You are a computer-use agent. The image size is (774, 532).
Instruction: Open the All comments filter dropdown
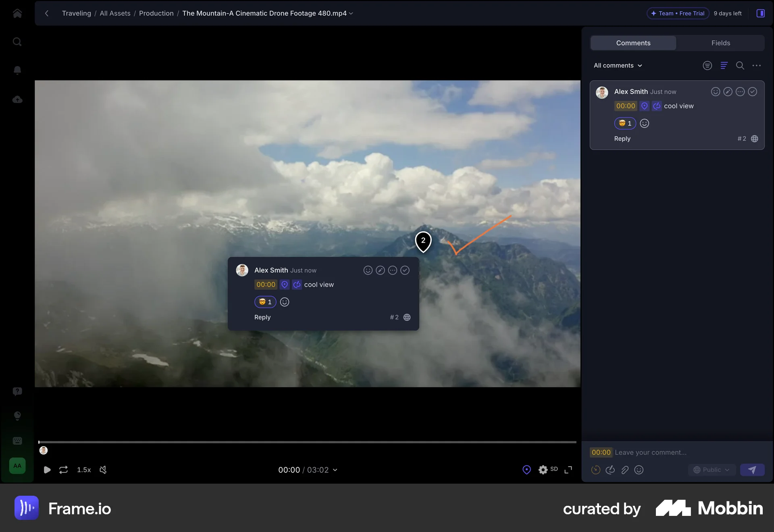[618, 65]
